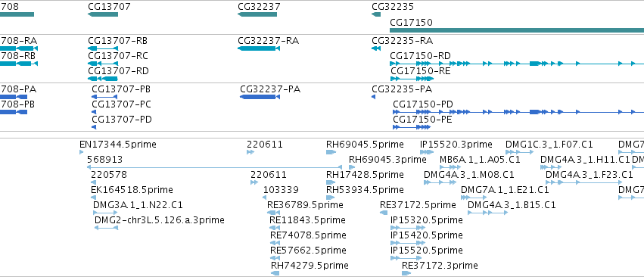Open the EK164518.5prime EST label
Image resolution: width=644 pixels, height=277 pixels.
[132, 190]
